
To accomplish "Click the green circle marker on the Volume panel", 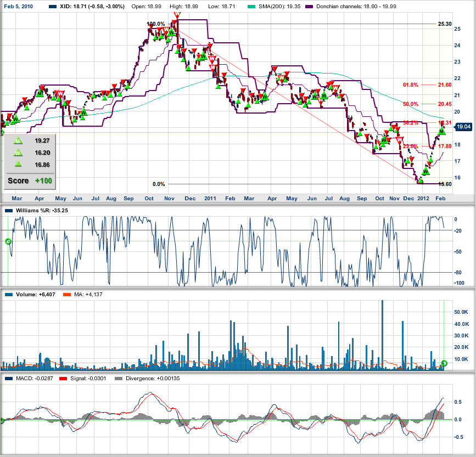I will tap(445, 362).
